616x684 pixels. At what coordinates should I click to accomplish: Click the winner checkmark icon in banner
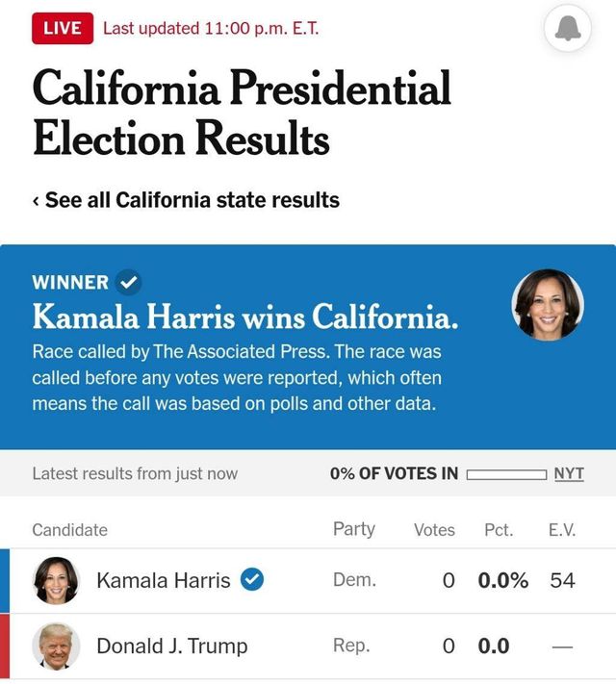[127, 282]
